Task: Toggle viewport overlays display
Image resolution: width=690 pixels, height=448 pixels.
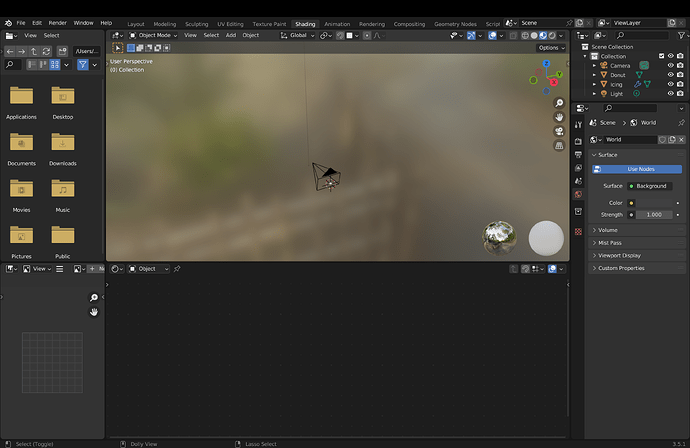Action: point(492,36)
